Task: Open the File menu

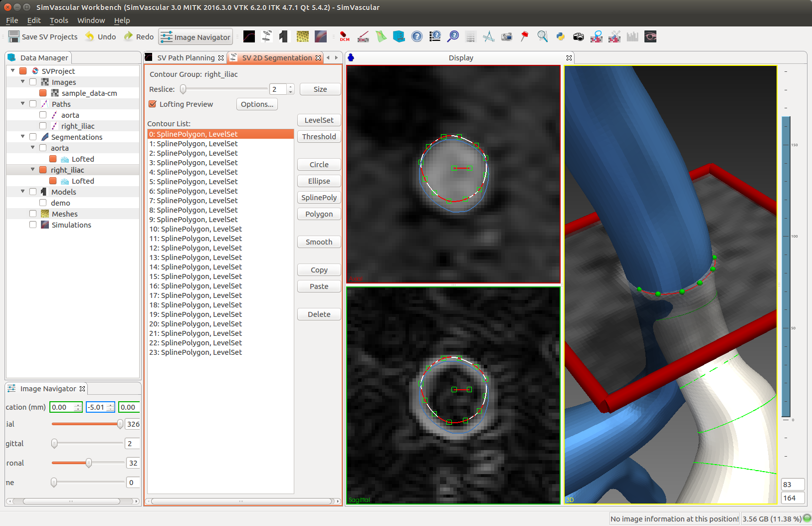Action: tap(12, 20)
